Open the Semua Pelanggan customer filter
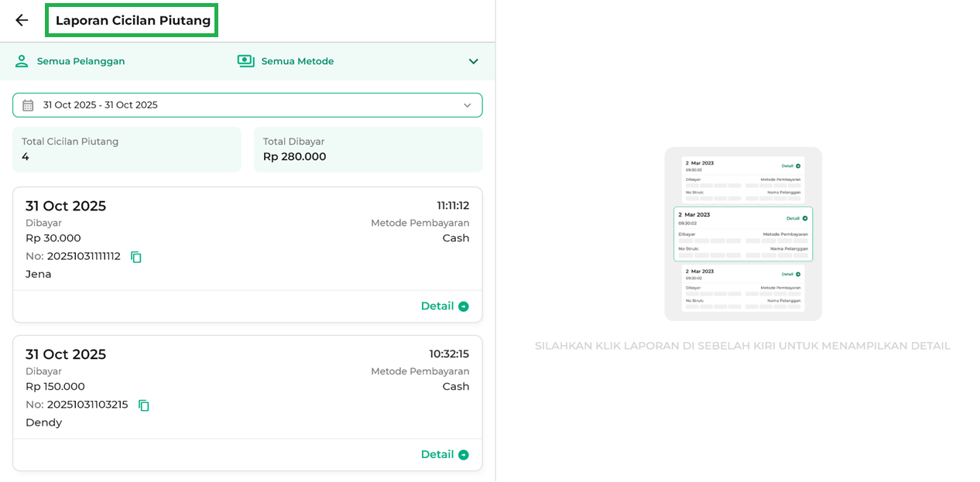The image size is (980, 482). [x=81, y=61]
